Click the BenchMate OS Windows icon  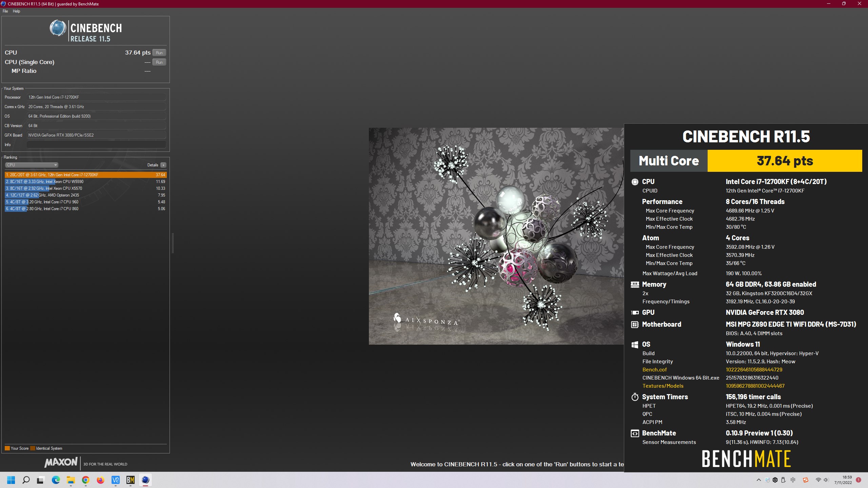coord(635,345)
